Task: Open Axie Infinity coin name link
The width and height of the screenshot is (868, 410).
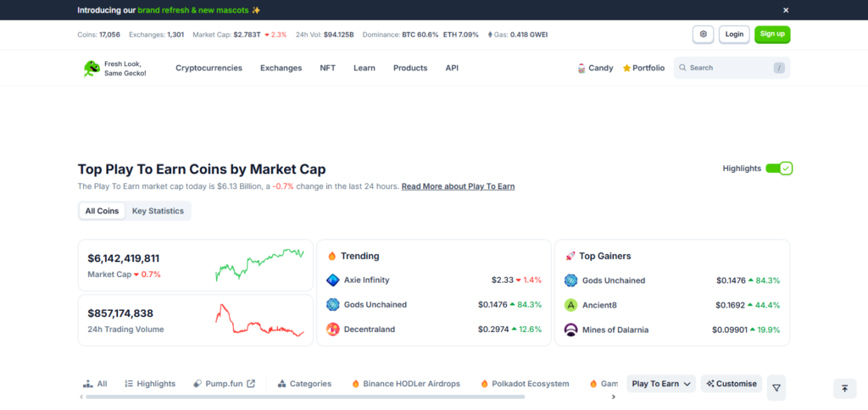Action: pos(366,280)
